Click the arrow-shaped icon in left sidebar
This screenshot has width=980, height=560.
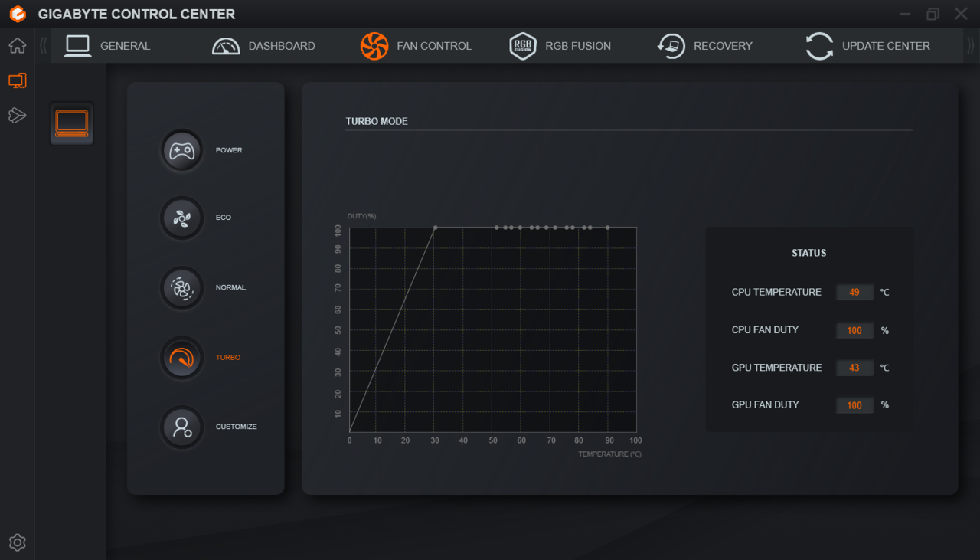(x=17, y=116)
